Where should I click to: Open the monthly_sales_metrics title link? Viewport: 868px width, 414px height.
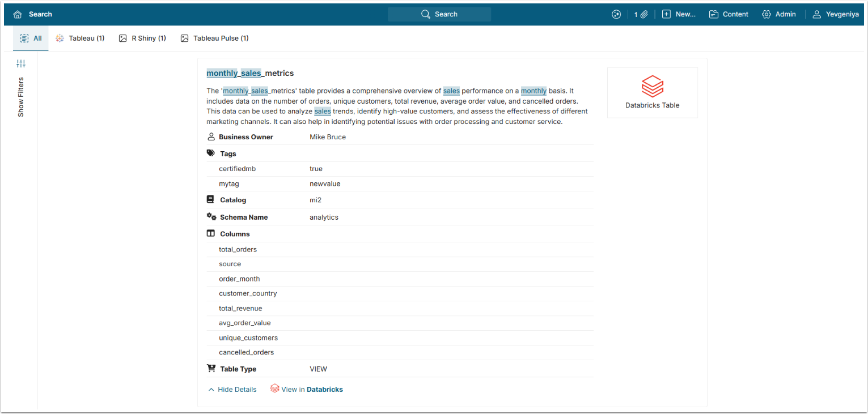[x=250, y=73]
